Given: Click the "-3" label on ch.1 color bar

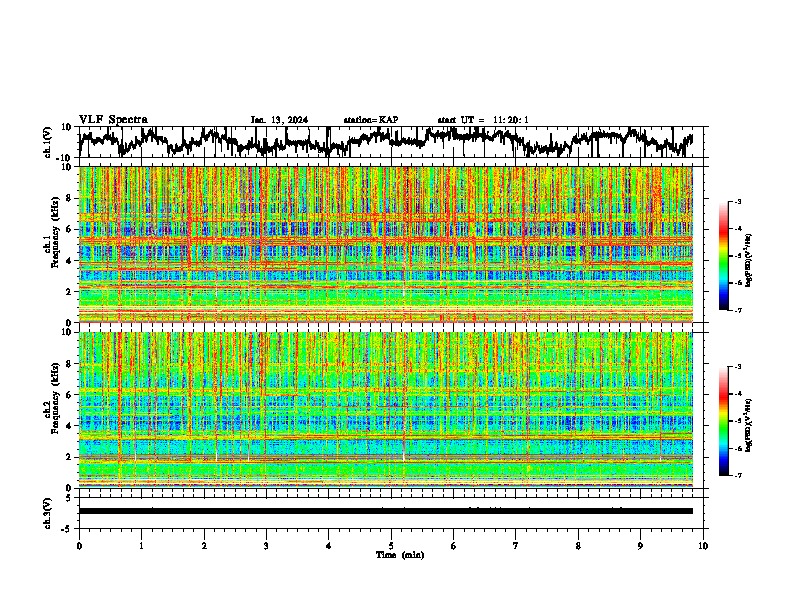Looking at the screenshot, I should point(738,202).
